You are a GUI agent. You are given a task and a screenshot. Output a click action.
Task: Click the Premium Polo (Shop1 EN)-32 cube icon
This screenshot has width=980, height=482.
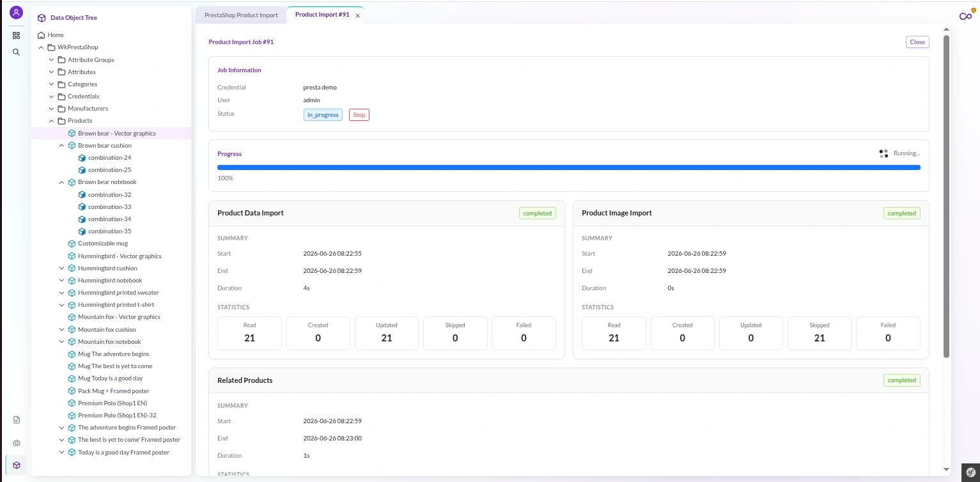click(72, 416)
